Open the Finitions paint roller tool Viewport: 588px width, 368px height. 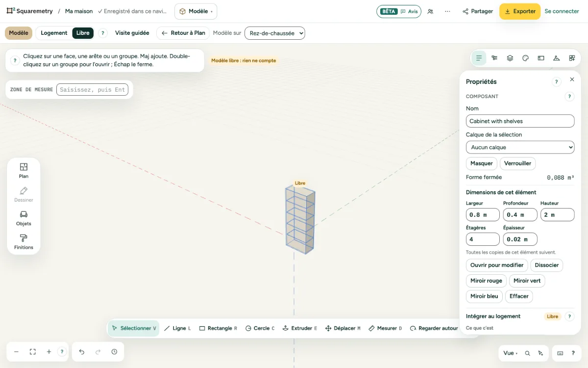click(x=24, y=241)
